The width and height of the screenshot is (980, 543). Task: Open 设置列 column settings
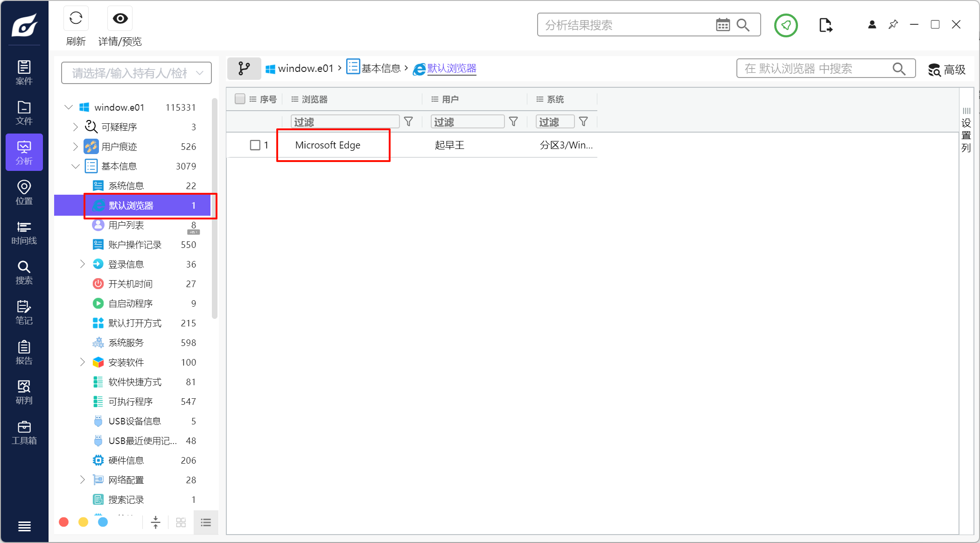click(x=966, y=130)
